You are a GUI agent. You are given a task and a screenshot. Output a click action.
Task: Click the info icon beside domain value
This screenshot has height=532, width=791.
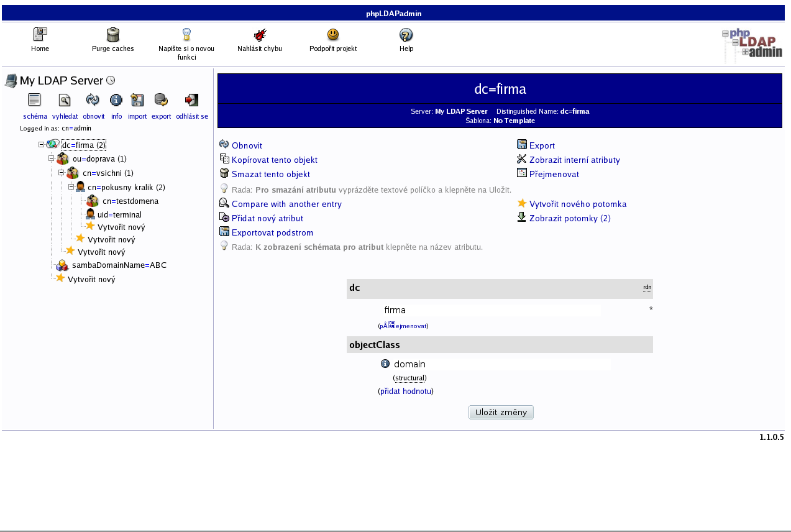tap(385, 364)
